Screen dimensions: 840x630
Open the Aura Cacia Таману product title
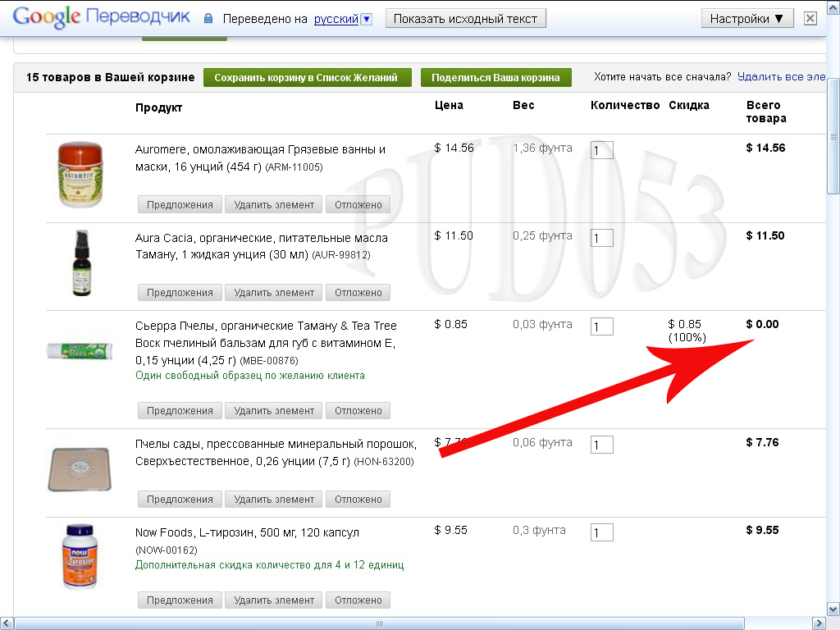(261, 246)
